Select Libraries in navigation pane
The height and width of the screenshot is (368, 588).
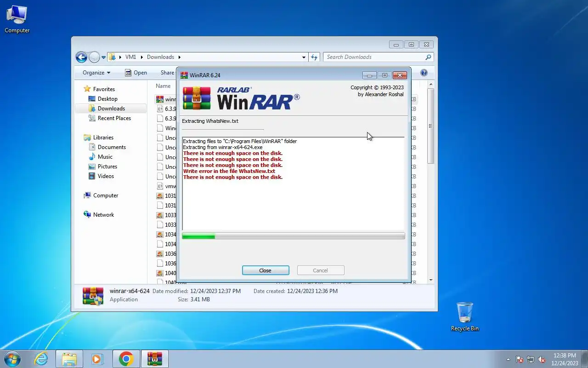[x=103, y=138]
